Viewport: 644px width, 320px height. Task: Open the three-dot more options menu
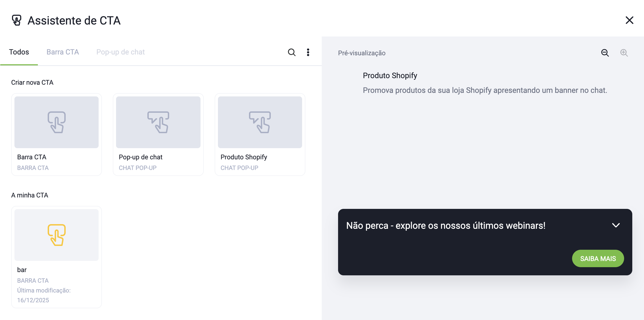point(308,52)
